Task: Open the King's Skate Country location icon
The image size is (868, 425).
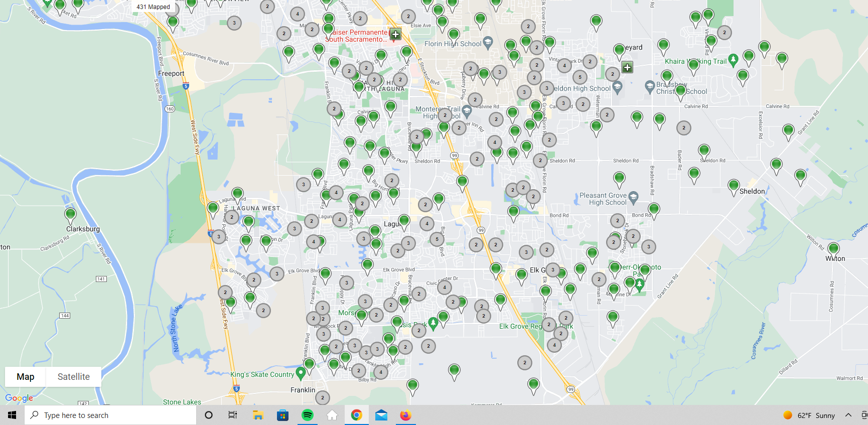Action: click(x=301, y=373)
